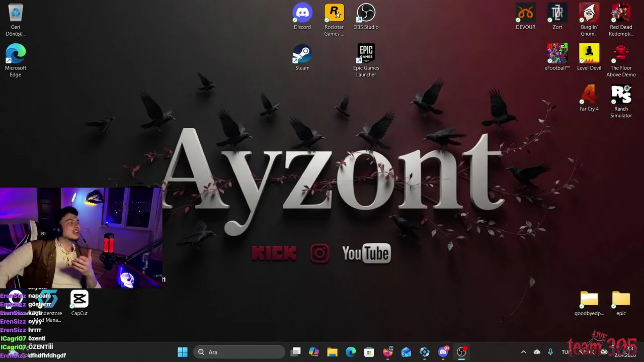Expand hidden system tray icons chevron
This screenshot has width=644, height=362.
[523, 352]
